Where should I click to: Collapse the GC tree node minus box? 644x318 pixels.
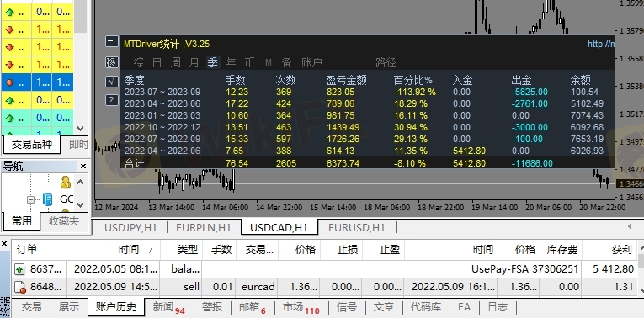(x=31, y=200)
